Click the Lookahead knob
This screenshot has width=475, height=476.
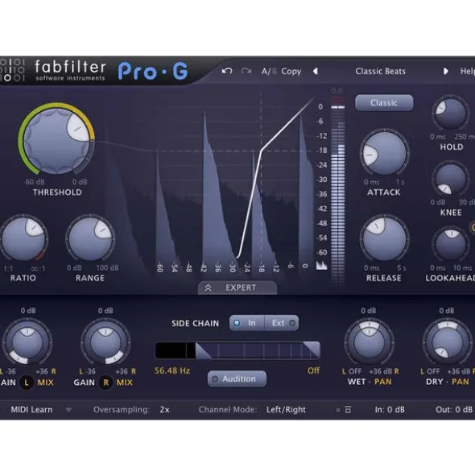click(451, 244)
